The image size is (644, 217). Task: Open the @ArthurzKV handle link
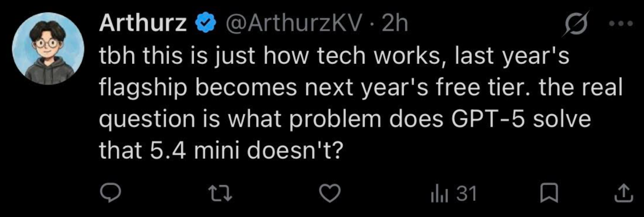coord(294,23)
